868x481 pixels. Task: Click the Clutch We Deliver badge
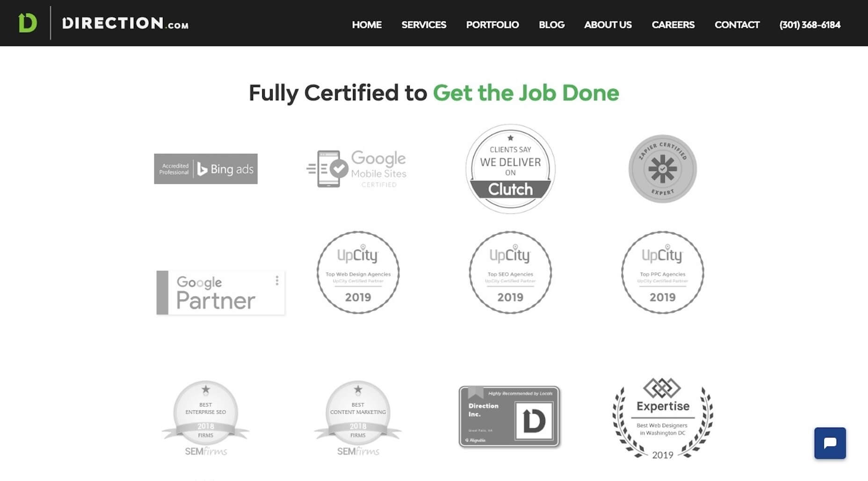[510, 169]
